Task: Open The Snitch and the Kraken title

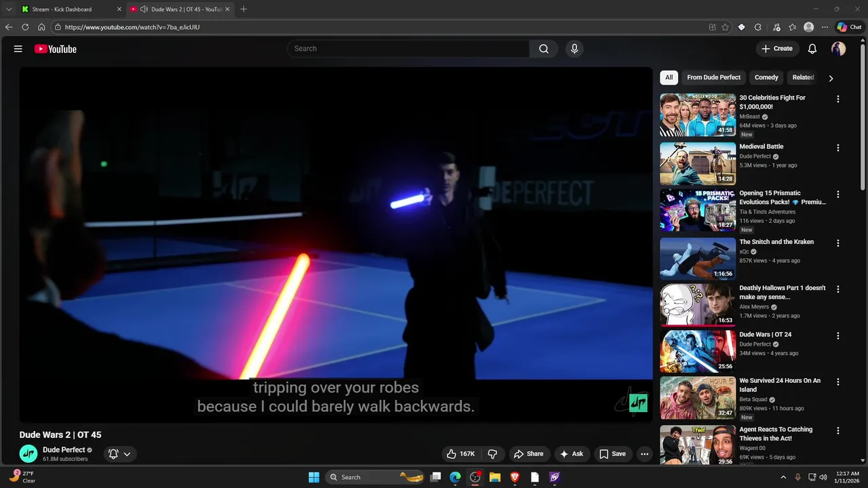Action: [x=776, y=242]
